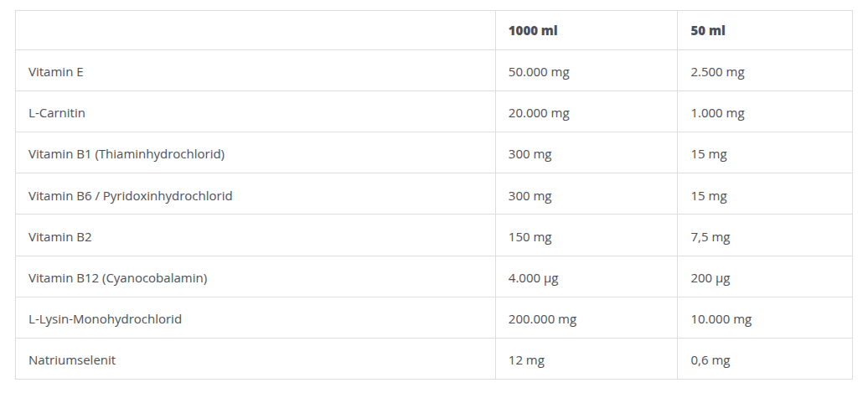The height and width of the screenshot is (393, 868).
Task: Click the 1000 ml column header
Action: pyautogui.click(x=533, y=31)
